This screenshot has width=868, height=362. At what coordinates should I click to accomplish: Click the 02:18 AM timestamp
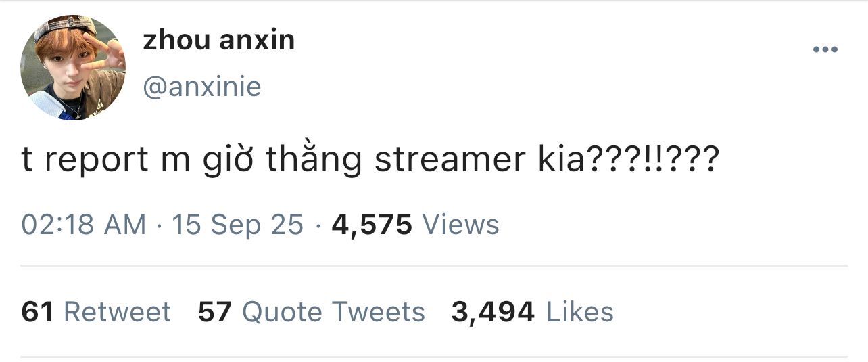coord(83,225)
